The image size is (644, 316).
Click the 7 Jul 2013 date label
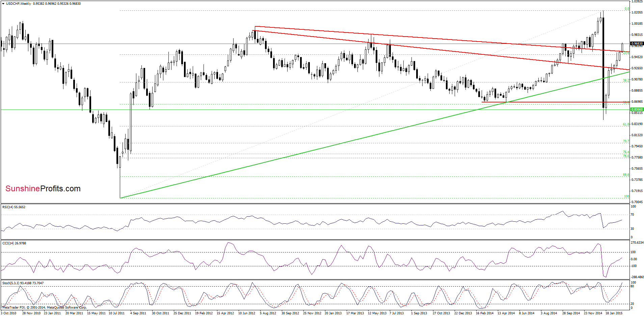tap(397, 313)
